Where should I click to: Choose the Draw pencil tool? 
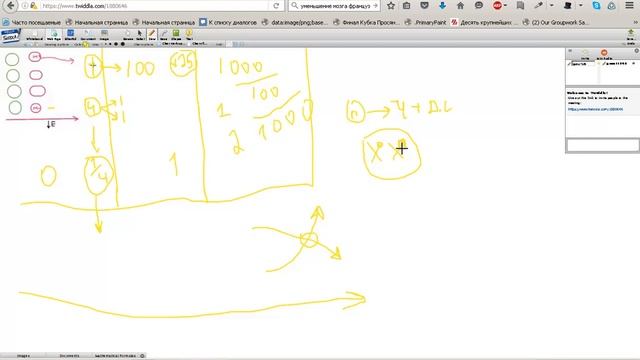click(152, 35)
